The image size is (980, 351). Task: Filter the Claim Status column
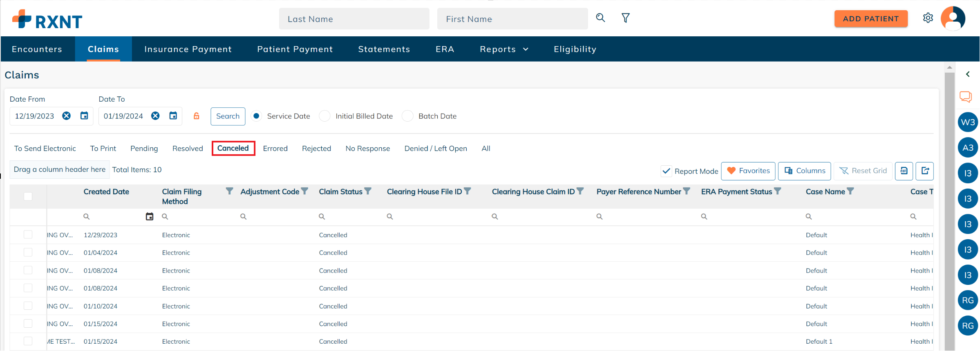[368, 191]
